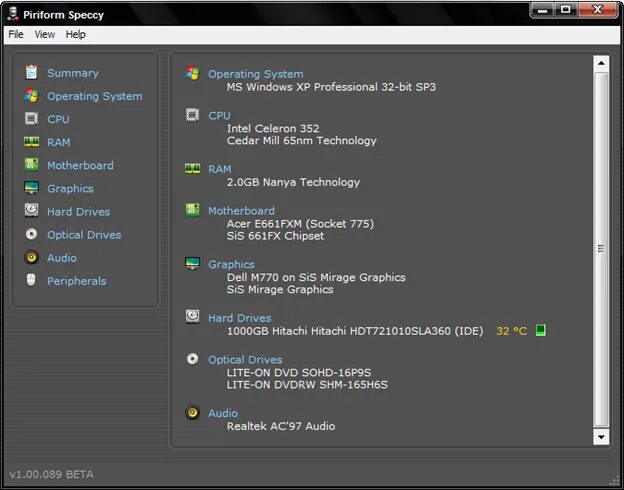
Task: Click the RAM heading in main panel
Action: coord(220,169)
